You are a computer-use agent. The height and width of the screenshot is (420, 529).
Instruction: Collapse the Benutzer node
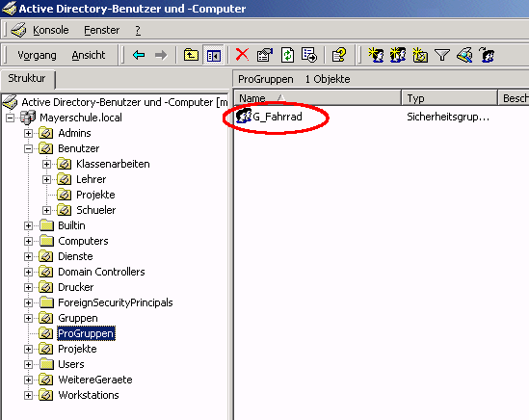click(28, 148)
